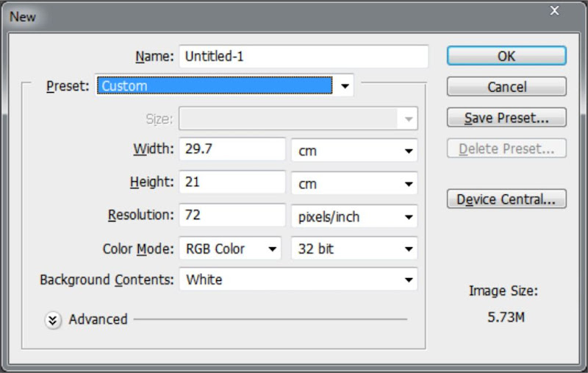
Task: Open Background Contents White dropdown
Action: [298, 279]
